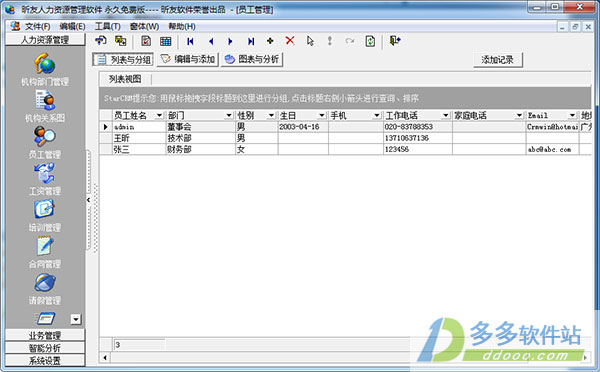Click the plus add record toolbar icon
Image resolution: width=600 pixels, height=372 pixels.
270,41
